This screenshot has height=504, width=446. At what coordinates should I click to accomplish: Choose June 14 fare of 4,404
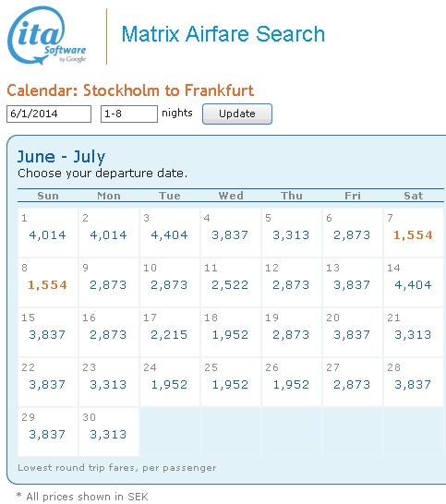point(413,285)
